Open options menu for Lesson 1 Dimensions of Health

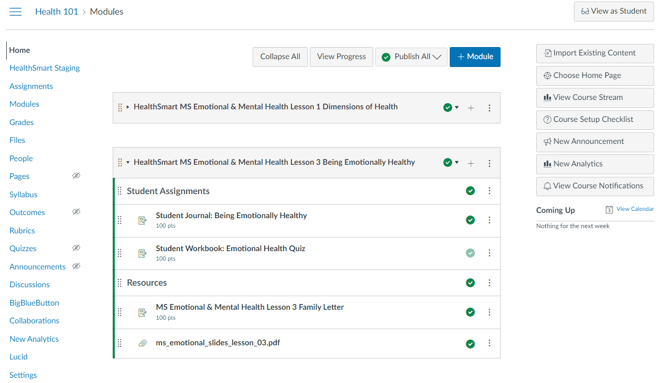[489, 108]
